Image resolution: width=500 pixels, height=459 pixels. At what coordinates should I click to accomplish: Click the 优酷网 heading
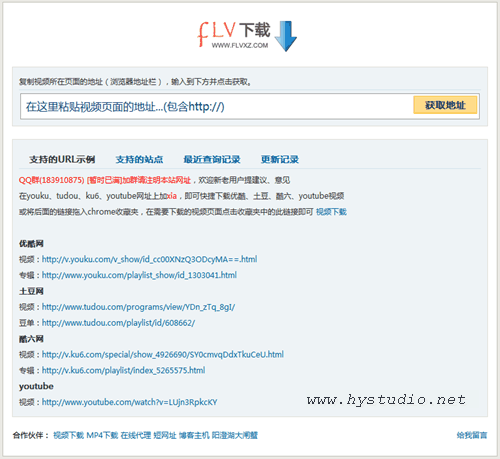click(x=31, y=244)
